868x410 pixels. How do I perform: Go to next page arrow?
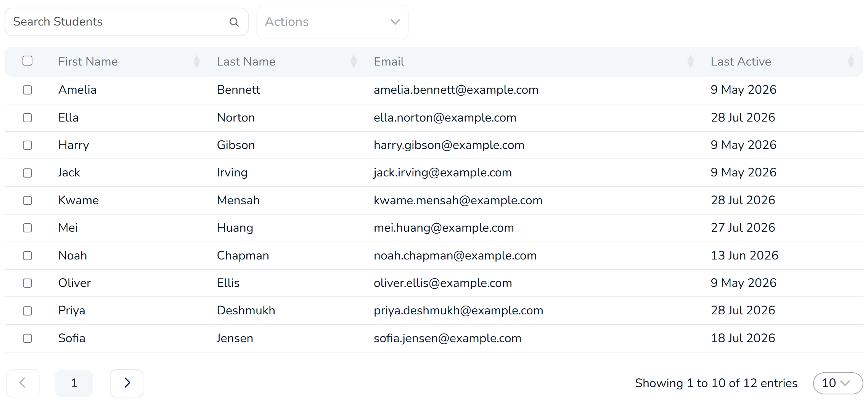click(x=127, y=383)
